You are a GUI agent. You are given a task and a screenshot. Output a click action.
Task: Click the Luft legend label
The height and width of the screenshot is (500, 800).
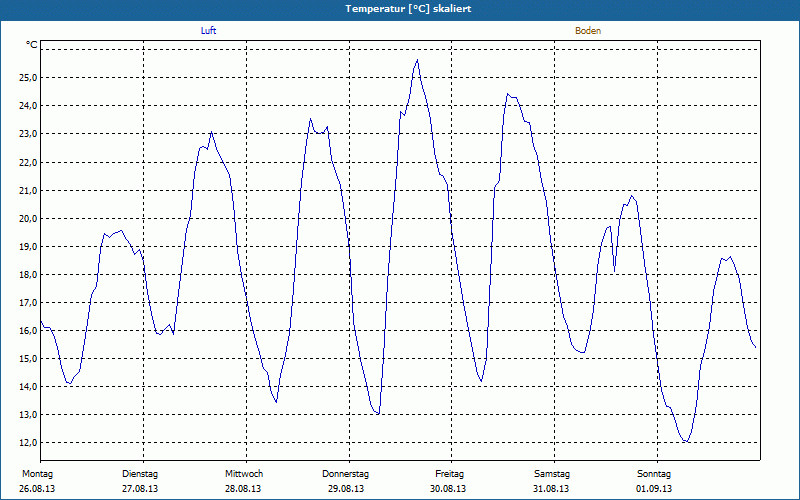[208, 31]
